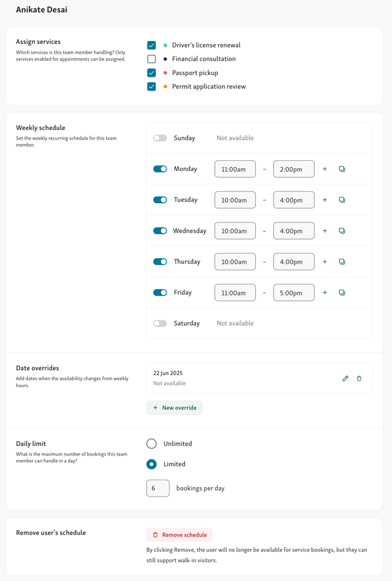Viewport: 392px width, 581px height.
Task: Click the bookings per day number field
Action: click(x=158, y=488)
